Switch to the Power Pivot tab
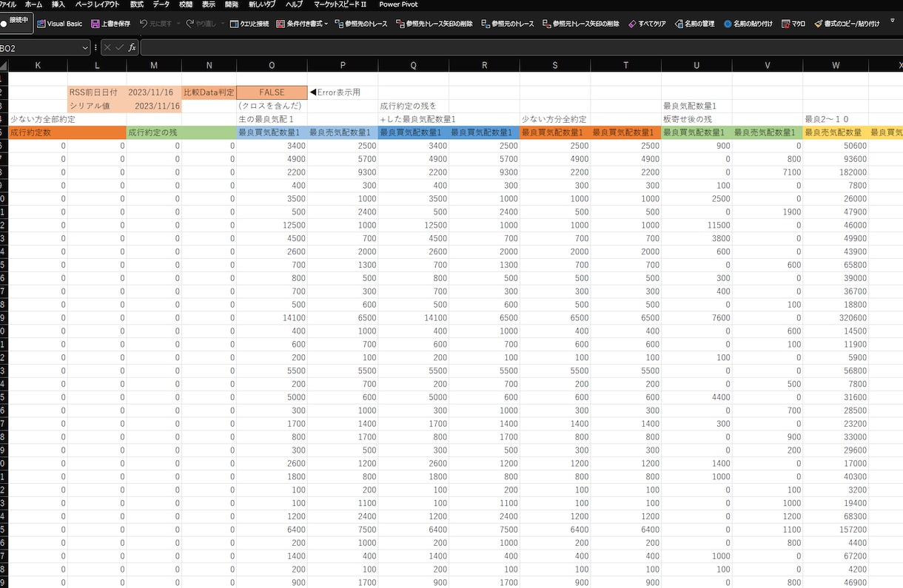Image resolution: width=903 pixels, height=588 pixels. pos(398,4)
